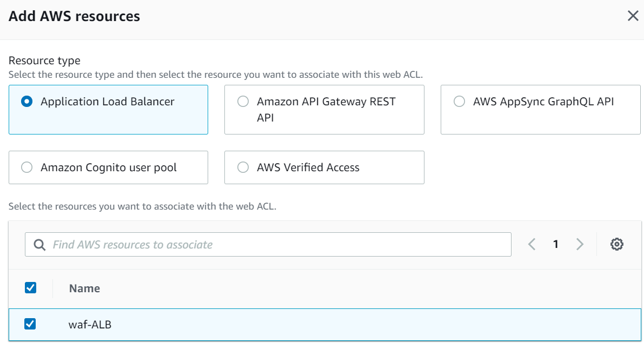Select the AWS AppSync GraphQL API radio button
Screen dimensions: 644x343
(459, 102)
